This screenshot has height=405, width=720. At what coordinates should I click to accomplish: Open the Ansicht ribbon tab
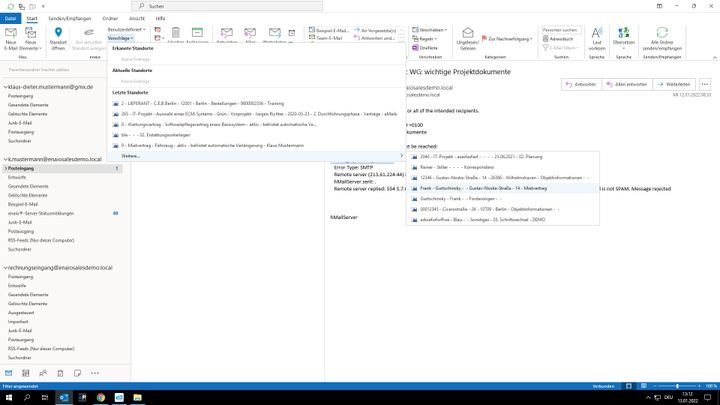137,18
